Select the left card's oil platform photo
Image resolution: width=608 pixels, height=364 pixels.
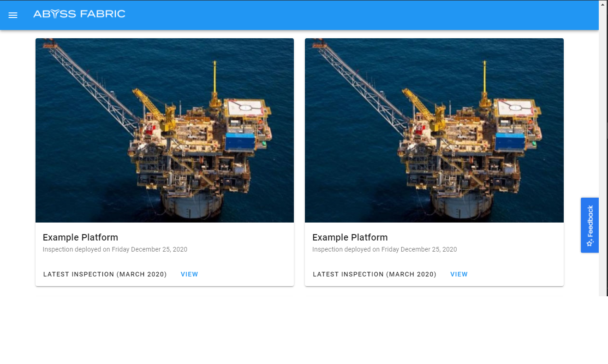click(x=165, y=130)
